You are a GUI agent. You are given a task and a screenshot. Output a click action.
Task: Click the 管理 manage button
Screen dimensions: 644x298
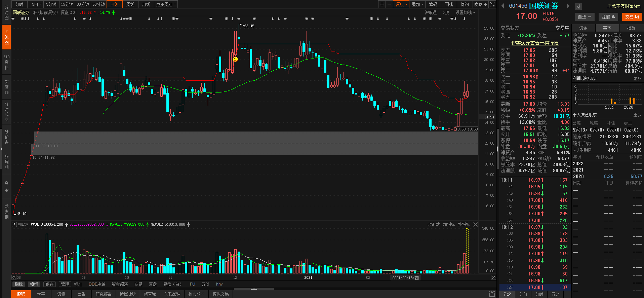[65, 285]
